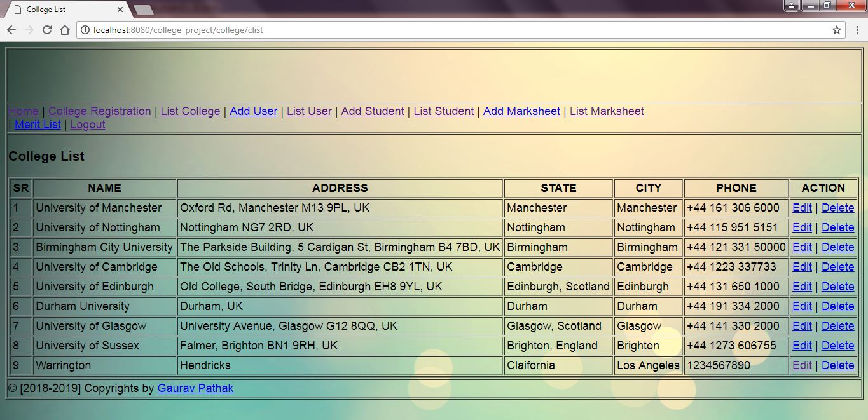Open the List Student page
Viewport: 868px width, 420px height.
pos(443,111)
